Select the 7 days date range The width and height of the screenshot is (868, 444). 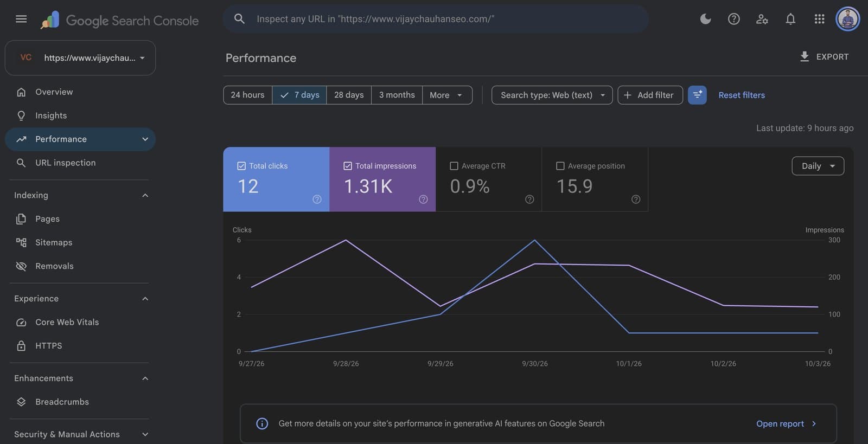click(x=299, y=95)
